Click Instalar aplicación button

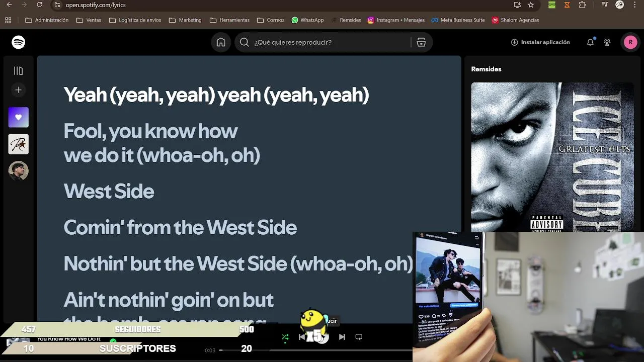point(540,42)
